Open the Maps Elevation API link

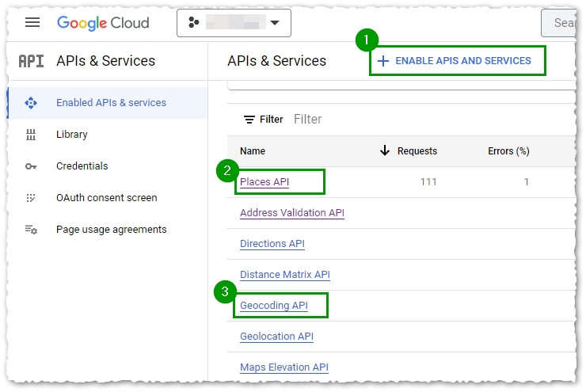(x=284, y=367)
